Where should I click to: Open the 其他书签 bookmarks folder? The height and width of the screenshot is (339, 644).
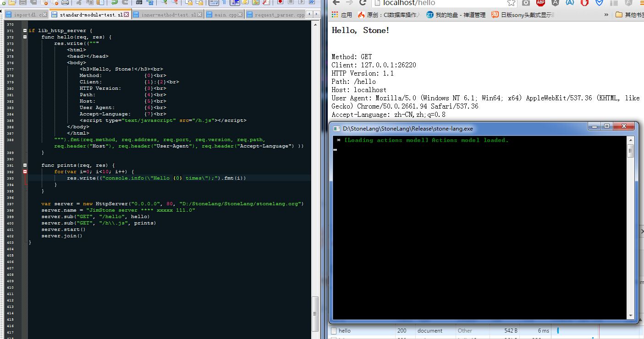(x=629, y=15)
